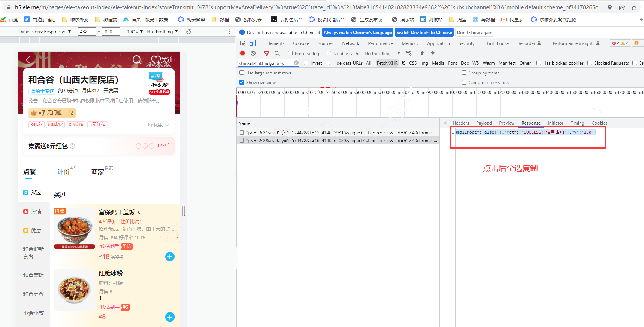Open network search magnifier icon
Screen dimensions: 644x327
(277, 53)
